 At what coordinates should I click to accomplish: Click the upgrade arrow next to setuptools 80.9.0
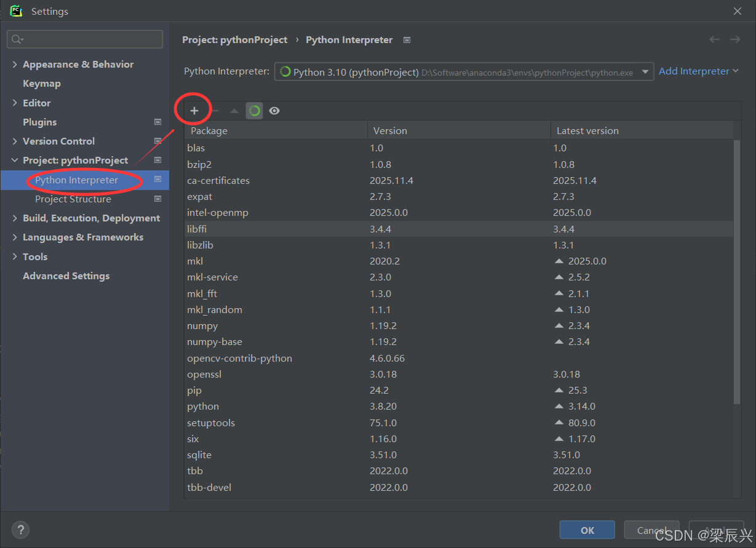pyautogui.click(x=559, y=423)
